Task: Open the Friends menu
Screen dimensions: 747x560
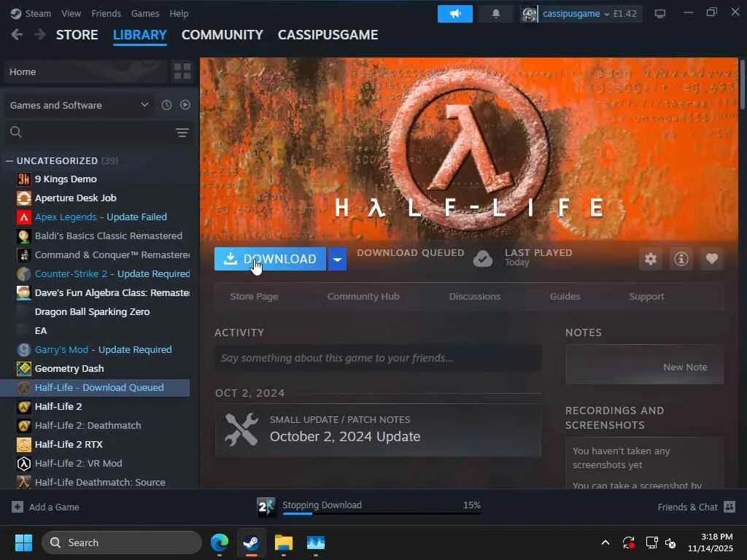Action: pos(106,13)
